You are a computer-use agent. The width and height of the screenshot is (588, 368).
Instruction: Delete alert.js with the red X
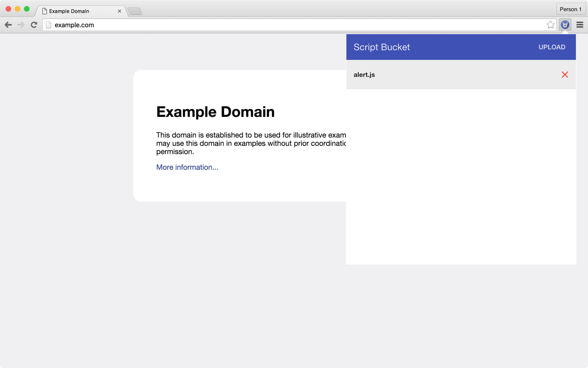[x=565, y=75]
